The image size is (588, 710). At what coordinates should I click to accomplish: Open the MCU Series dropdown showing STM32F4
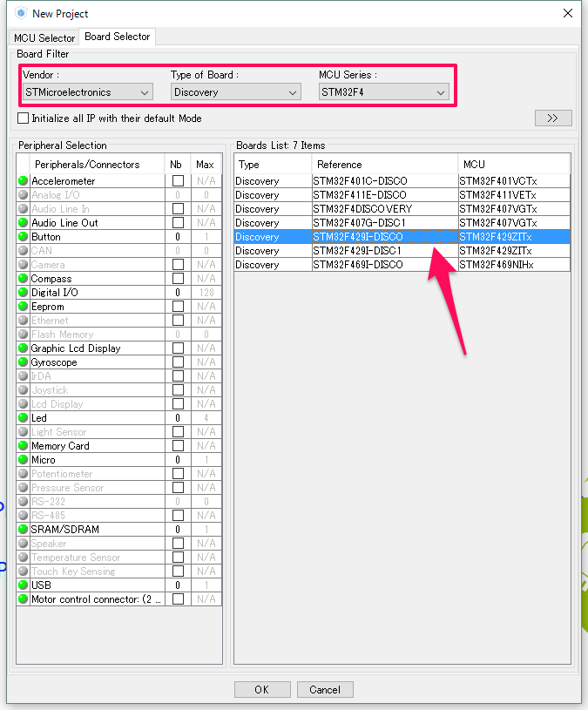pos(384,92)
